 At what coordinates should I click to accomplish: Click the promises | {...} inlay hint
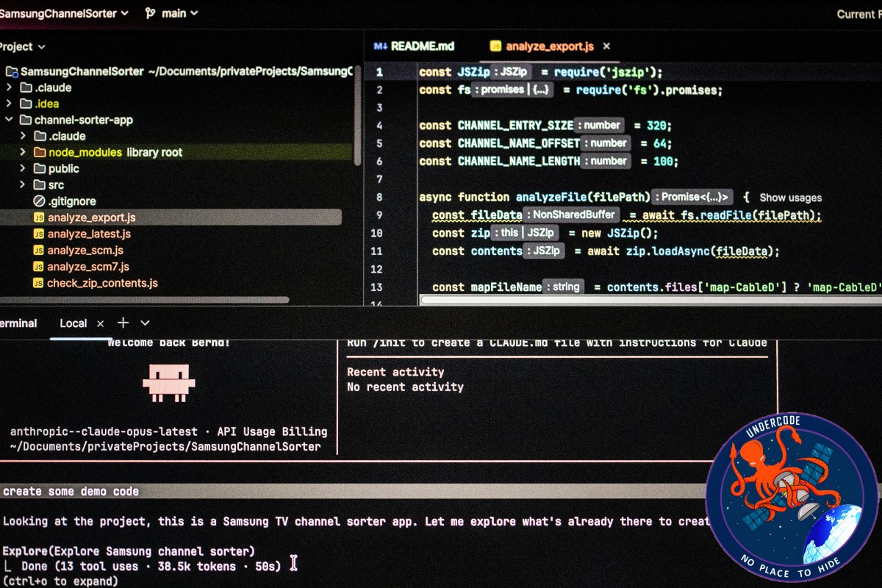[514, 90]
